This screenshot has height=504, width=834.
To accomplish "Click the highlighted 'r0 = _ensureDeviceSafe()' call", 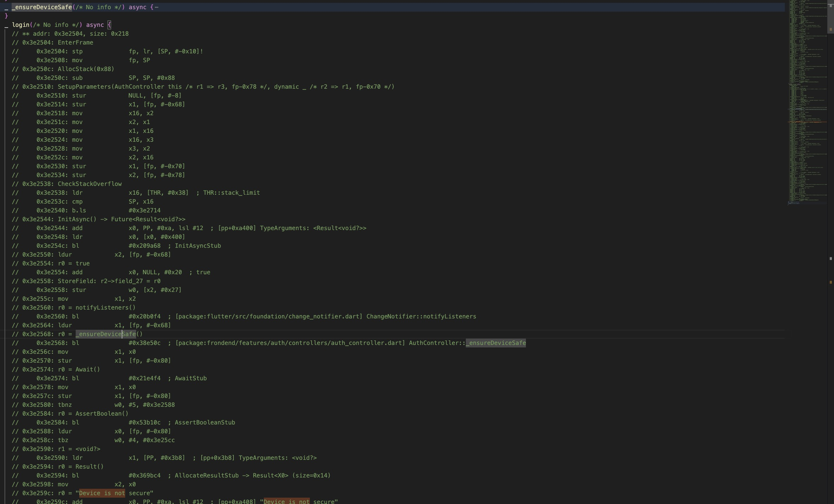I will coord(77,334).
